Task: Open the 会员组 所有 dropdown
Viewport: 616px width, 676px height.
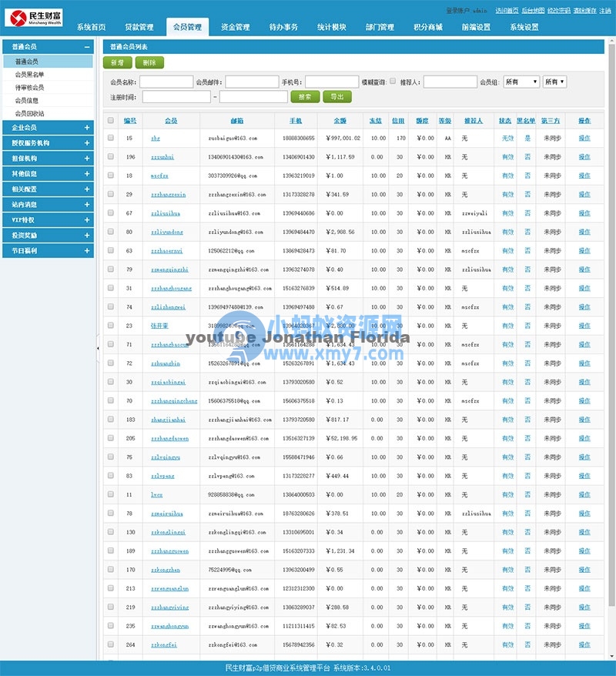Action: [x=521, y=82]
